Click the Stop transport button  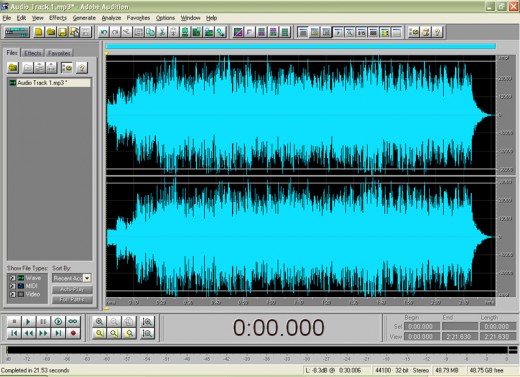coord(14,321)
